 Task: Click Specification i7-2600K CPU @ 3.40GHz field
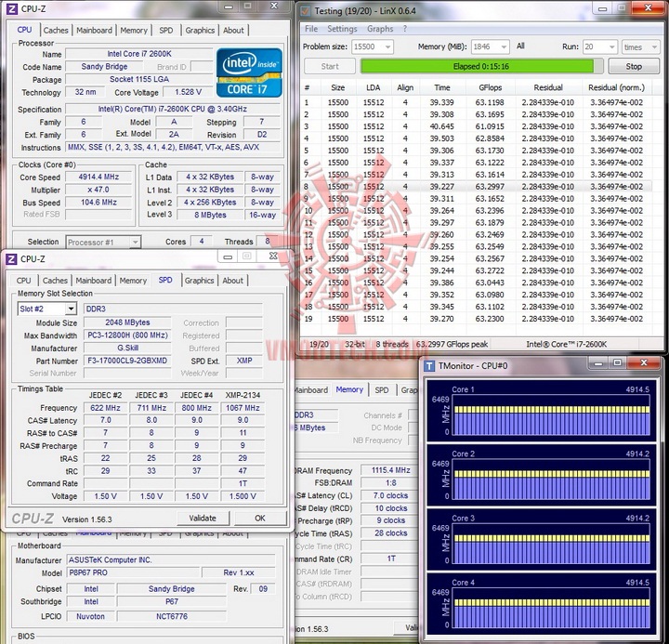click(x=173, y=110)
